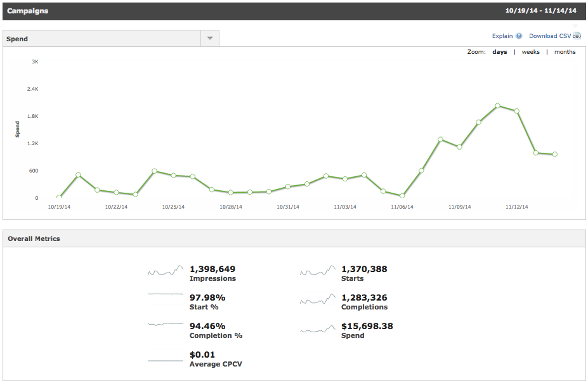The height and width of the screenshot is (383, 588).
Task: Click the $0.01 Average CPCV value
Action: click(202, 354)
